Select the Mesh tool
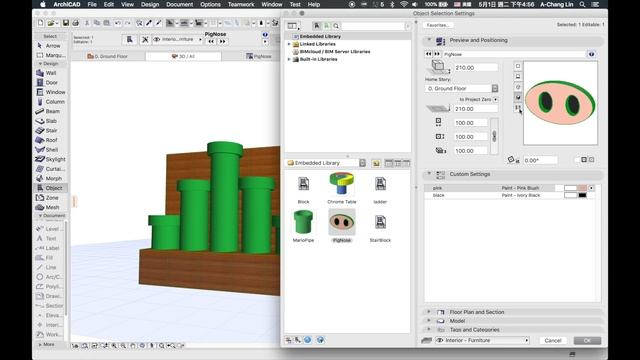The height and width of the screenshot is (360, 640). (x=50, y=207)
